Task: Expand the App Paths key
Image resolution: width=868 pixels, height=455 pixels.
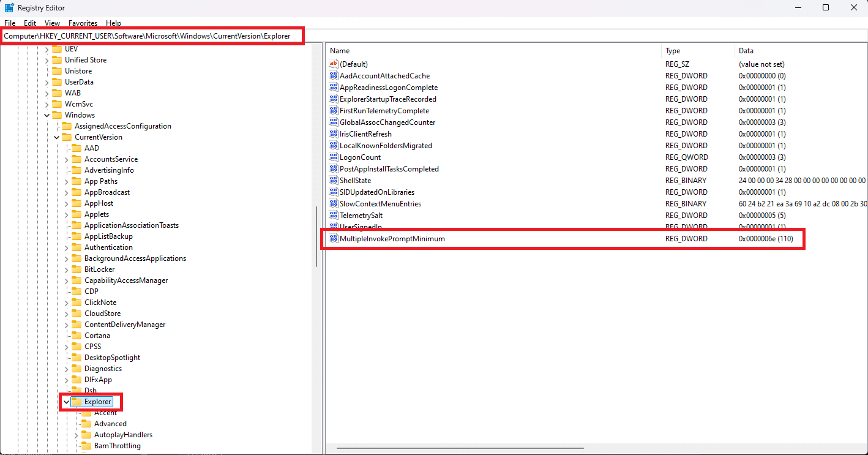Action: (67, 181)
